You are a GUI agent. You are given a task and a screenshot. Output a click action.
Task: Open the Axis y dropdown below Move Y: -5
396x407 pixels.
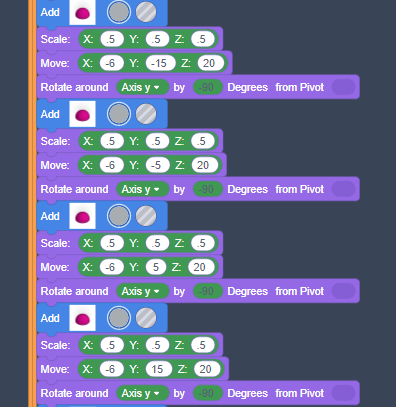143,189
